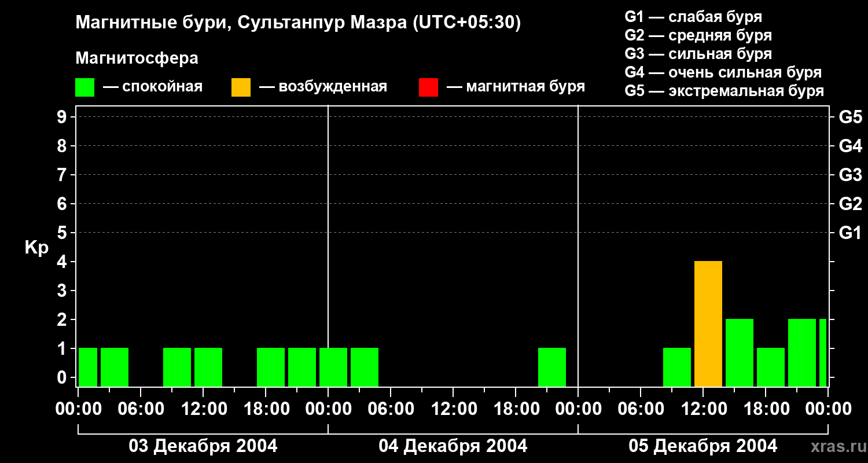Click the G1 marker on the right axis
The image size is (868, 463).
click(x=850, y=233)
